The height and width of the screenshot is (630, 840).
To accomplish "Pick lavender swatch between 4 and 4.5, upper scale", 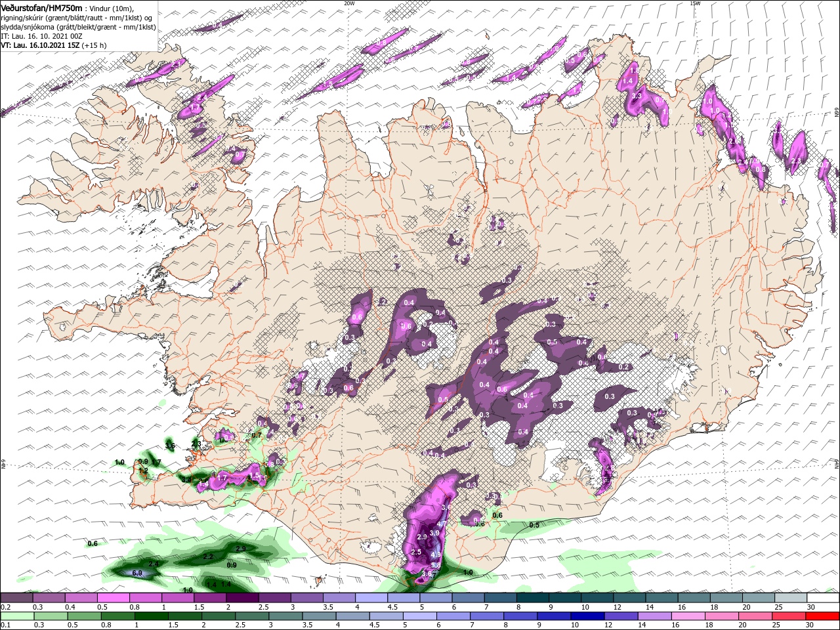I will coord(371,597).
